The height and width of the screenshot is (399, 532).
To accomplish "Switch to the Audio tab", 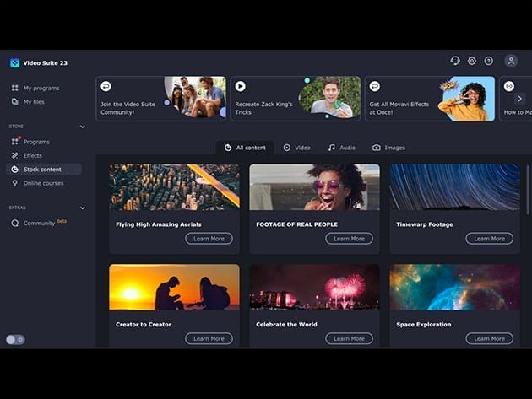I will tap(343, 148).
